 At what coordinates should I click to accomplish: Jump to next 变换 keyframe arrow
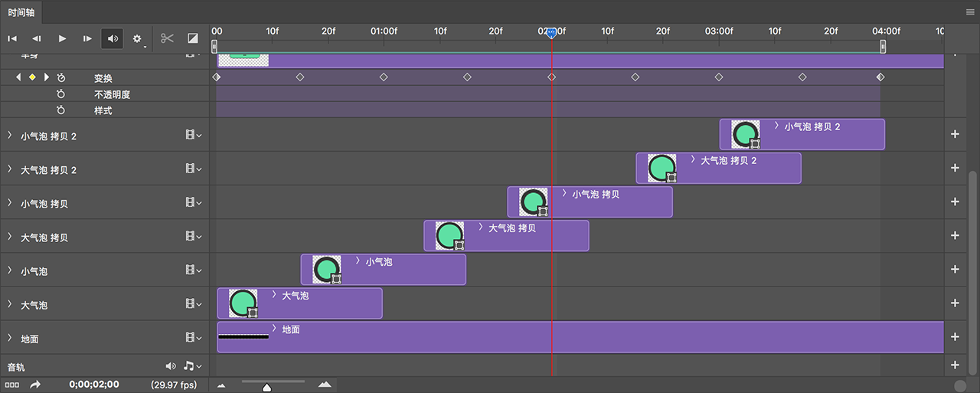coord(47,77)
